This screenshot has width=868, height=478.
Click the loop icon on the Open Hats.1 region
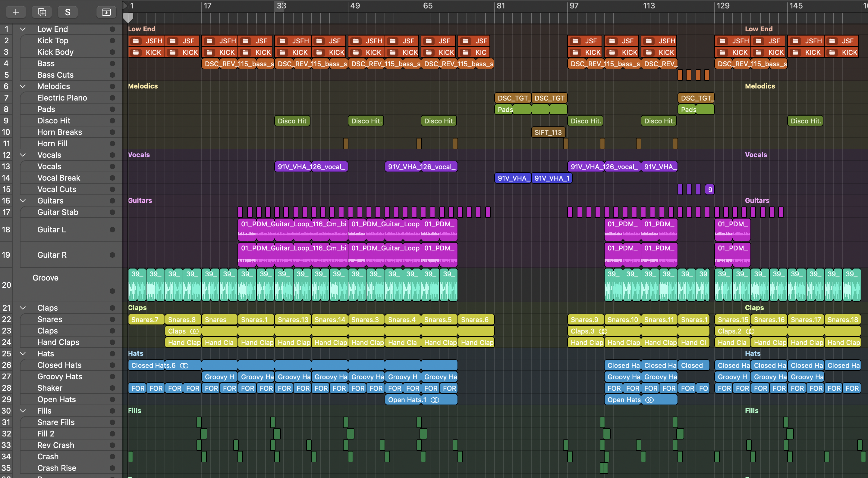coord(435,400)
